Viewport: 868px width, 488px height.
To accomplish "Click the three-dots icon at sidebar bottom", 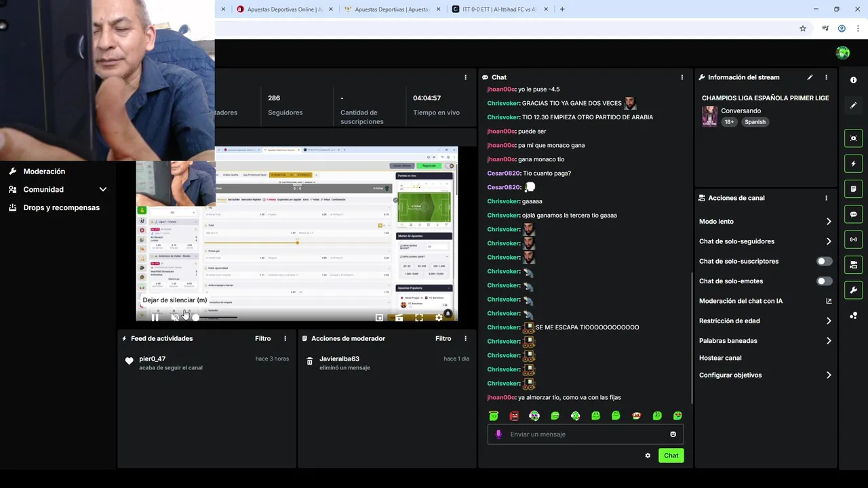I will 853,315.
